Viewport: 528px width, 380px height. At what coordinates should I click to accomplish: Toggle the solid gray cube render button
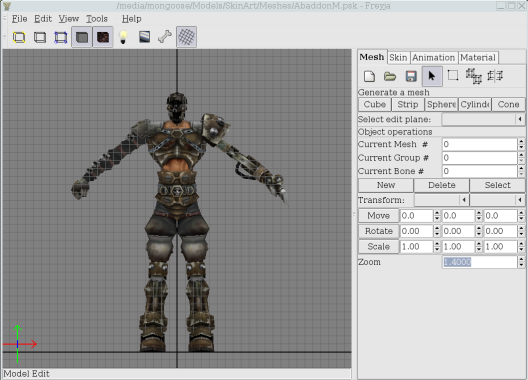point(82,37)
